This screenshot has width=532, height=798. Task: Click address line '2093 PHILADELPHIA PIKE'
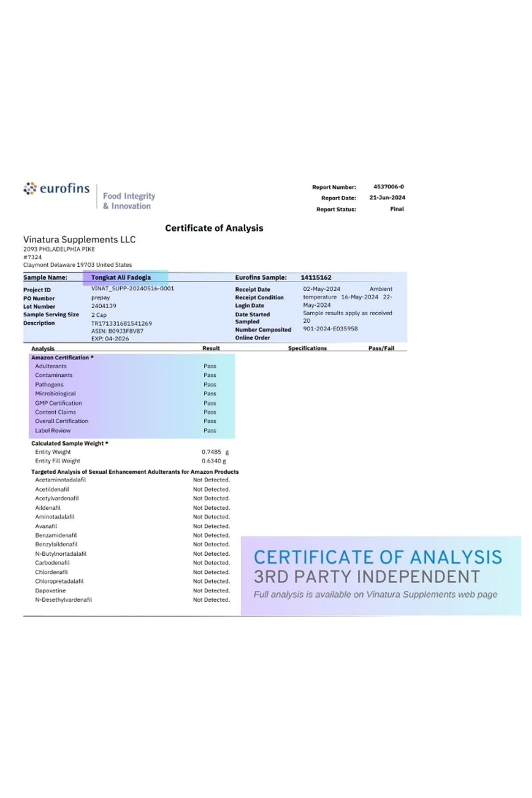(x=59, y=249)
